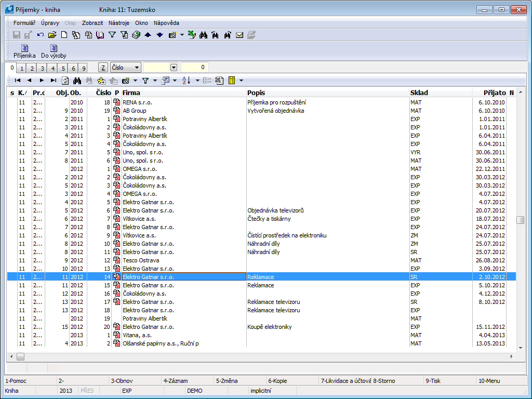
Task: Click the horizontal scrollbar thumb at bottom
Action: point(20,356)
